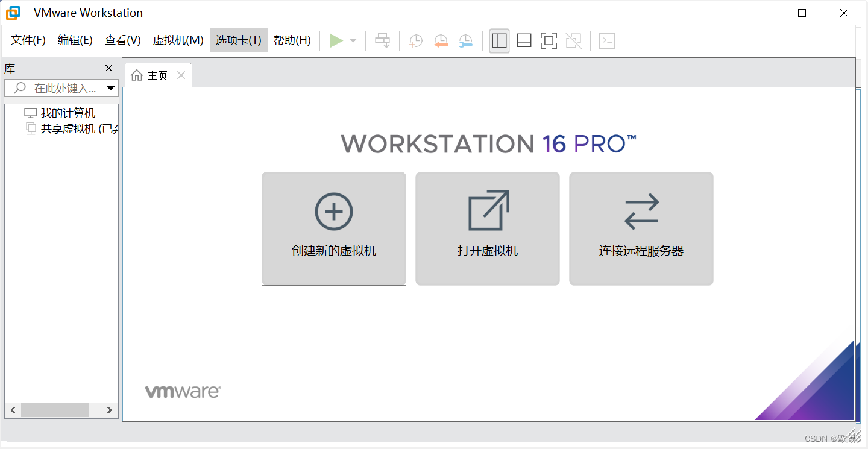Enter full screen mode icon
868x449 pixels.
point(549,40)
